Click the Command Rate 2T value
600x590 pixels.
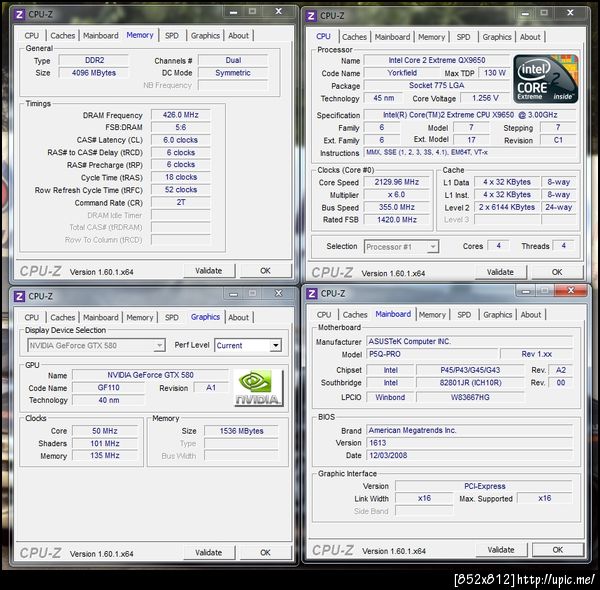[x=181, y=202]
